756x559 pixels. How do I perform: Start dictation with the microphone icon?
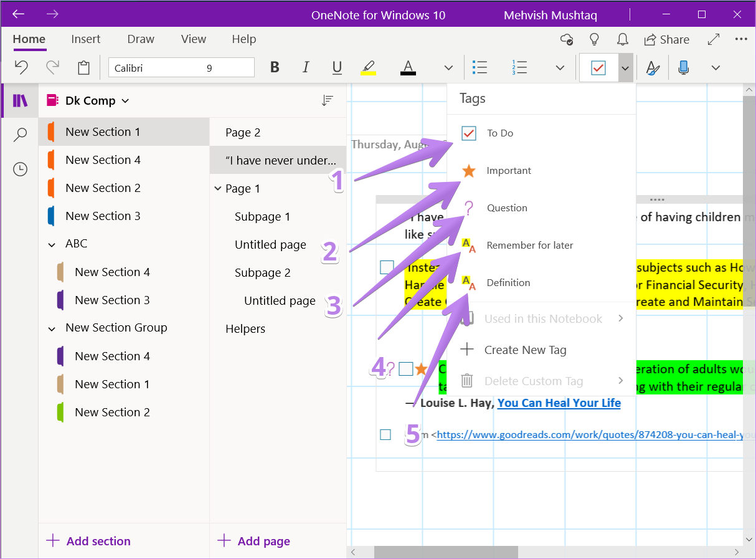683,67
